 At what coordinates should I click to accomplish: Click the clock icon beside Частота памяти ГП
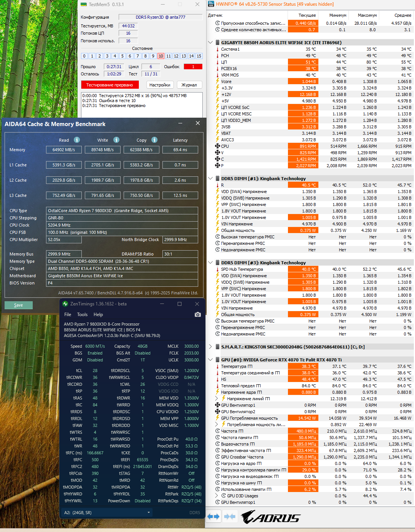(218, 438)
